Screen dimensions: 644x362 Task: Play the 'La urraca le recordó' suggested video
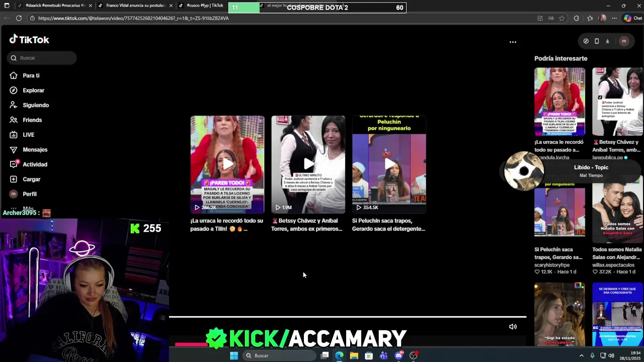pyautogui.click(x=227, y=164)
